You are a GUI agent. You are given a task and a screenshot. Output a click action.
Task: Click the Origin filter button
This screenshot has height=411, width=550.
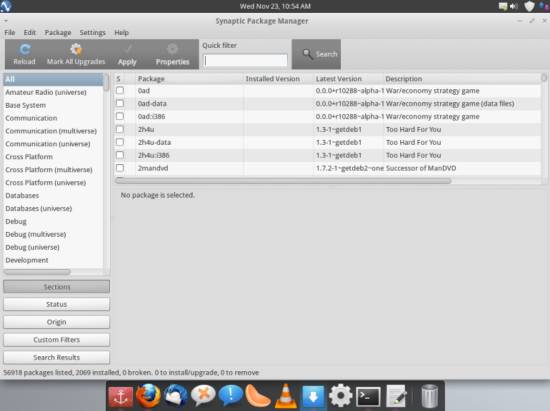56,322
